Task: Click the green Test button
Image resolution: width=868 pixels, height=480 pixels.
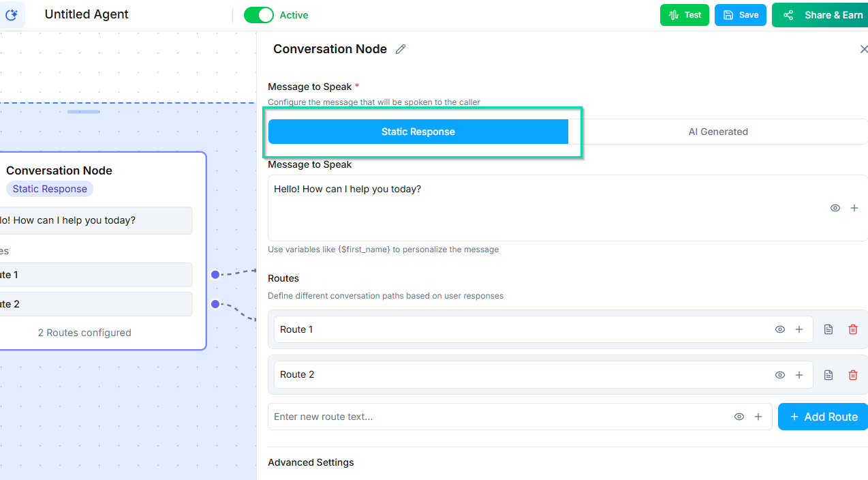Action: click(x=684, y=15)
